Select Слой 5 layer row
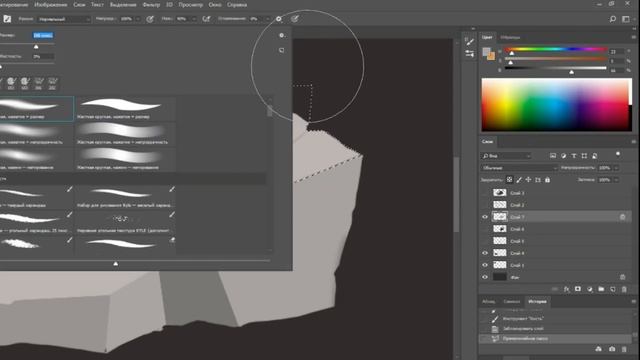This screenshot has width=640, height=360. pyautogui.click(x=555, y=241)
